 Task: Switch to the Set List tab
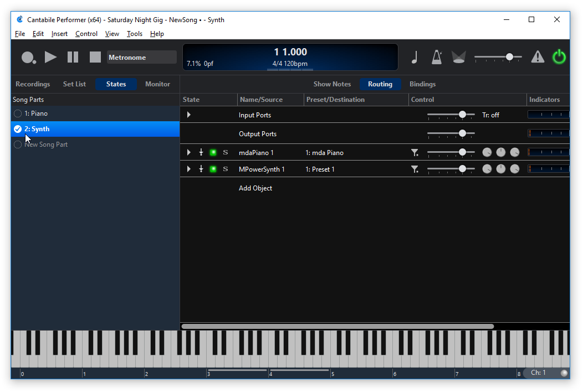[x=74, y=84]
